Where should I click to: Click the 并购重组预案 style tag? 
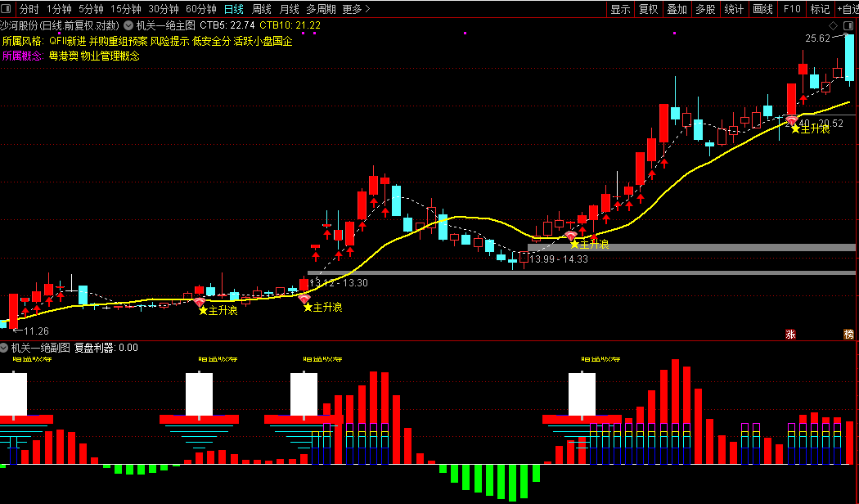coord(119,41)
